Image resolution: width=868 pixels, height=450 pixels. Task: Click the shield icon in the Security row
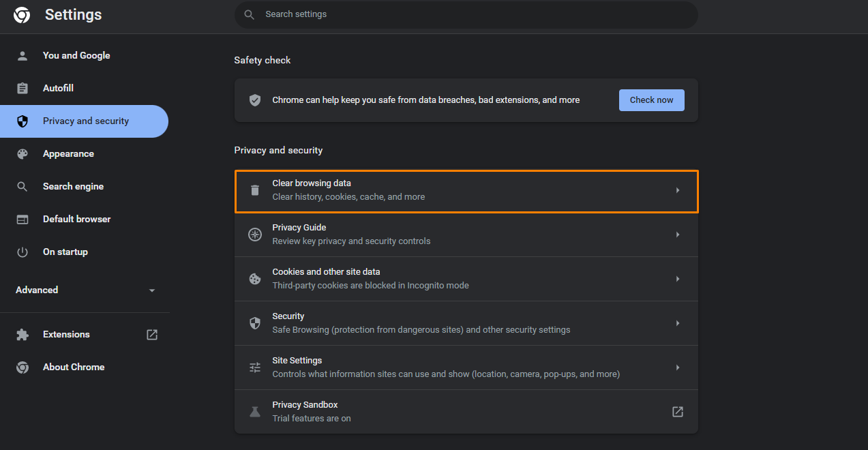(x=255, y=323)
